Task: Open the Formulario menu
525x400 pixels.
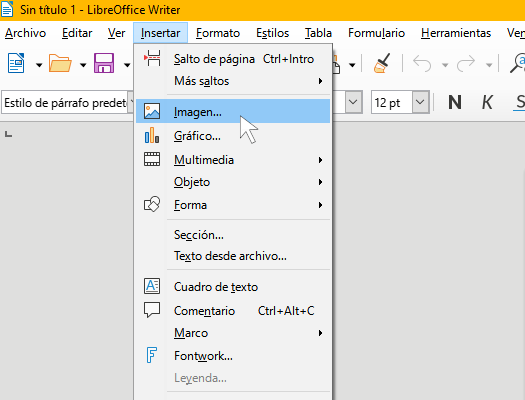Action: (376, 33)
